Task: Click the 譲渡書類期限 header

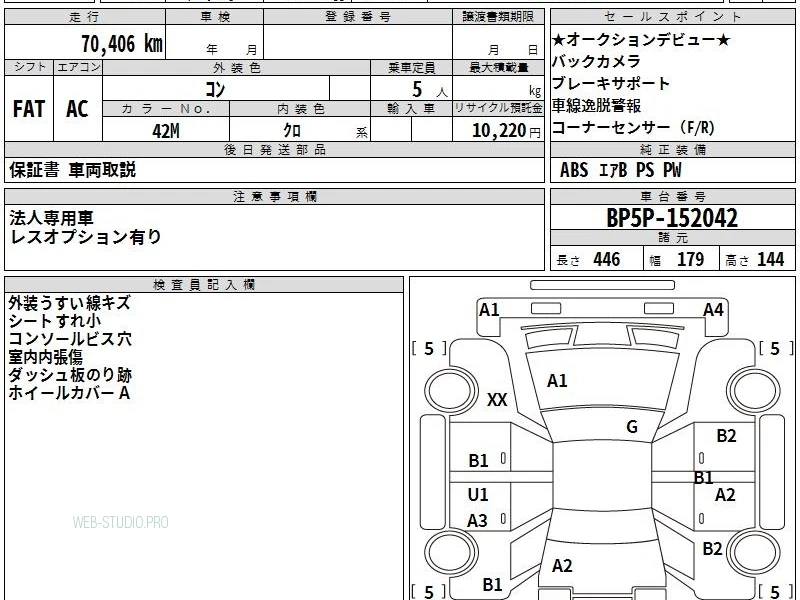Action: coord(498,17)
